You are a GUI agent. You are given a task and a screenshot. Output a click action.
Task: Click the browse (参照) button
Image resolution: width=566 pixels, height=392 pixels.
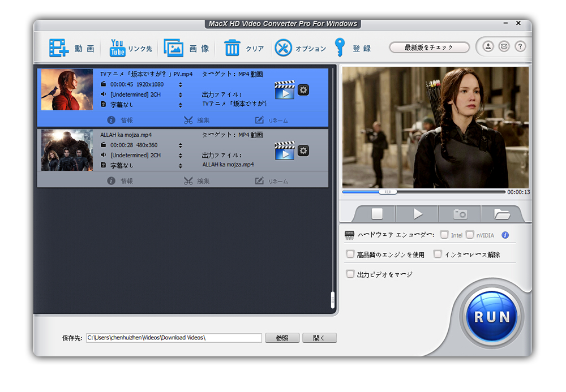(282, 338)
